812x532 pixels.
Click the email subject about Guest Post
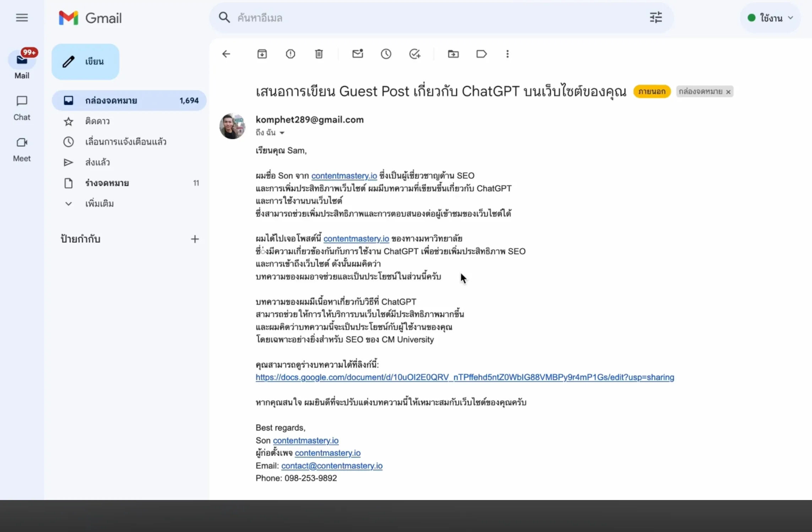[x=441, y=92]
